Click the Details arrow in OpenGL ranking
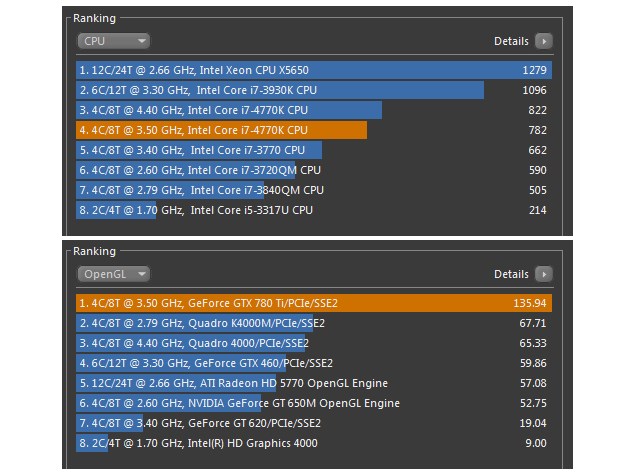 (x=544, y=274)
